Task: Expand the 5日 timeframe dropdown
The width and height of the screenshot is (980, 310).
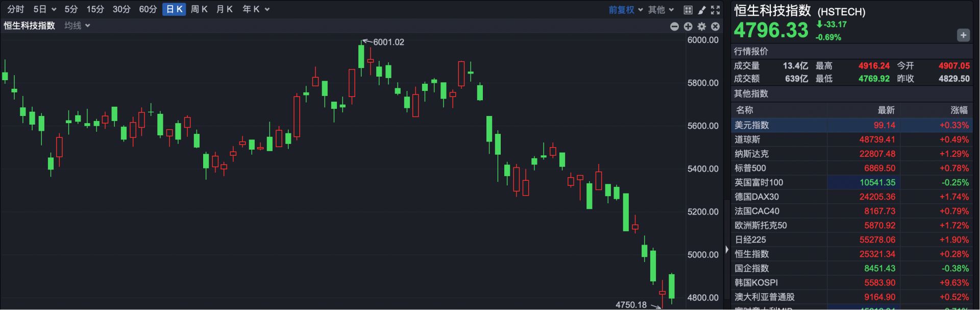Action: tap(44, 9)
